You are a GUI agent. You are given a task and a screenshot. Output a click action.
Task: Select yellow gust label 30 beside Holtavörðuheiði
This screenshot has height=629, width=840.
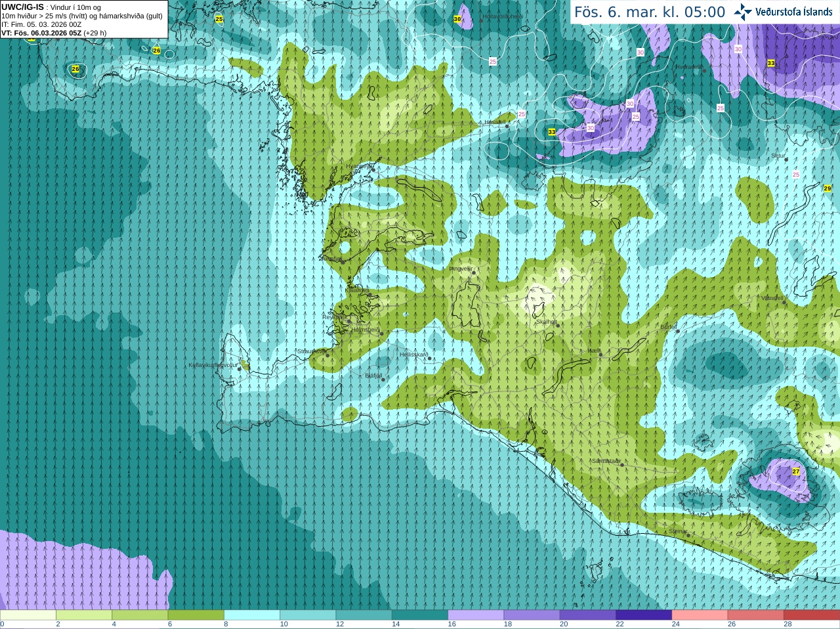(457, 19)
